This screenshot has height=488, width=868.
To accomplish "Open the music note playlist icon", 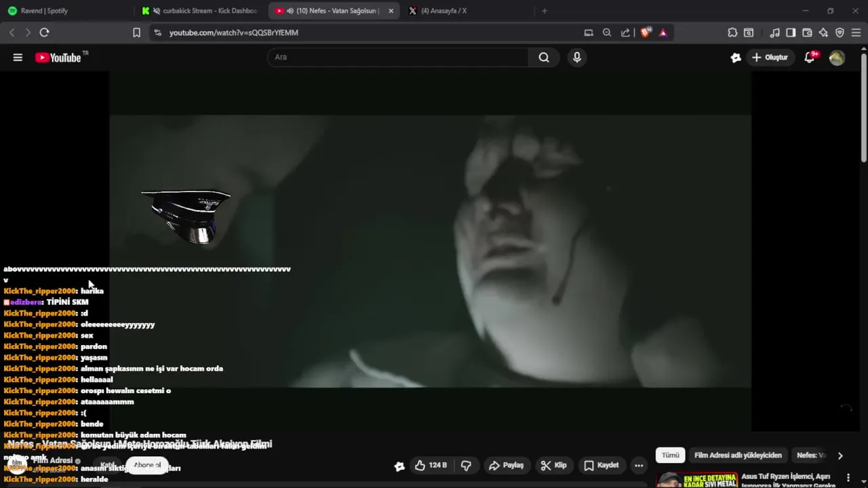I will pyautogui.click(x=774, y=33).
